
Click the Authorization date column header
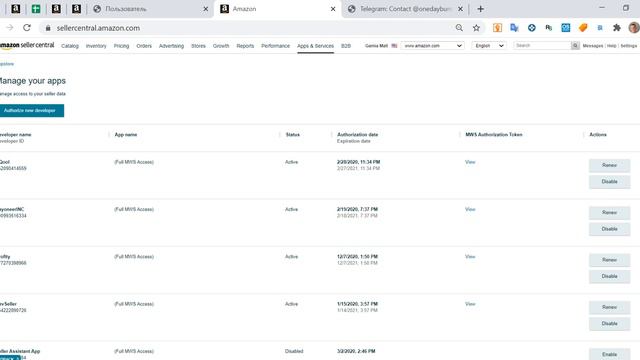coord(358,135)
